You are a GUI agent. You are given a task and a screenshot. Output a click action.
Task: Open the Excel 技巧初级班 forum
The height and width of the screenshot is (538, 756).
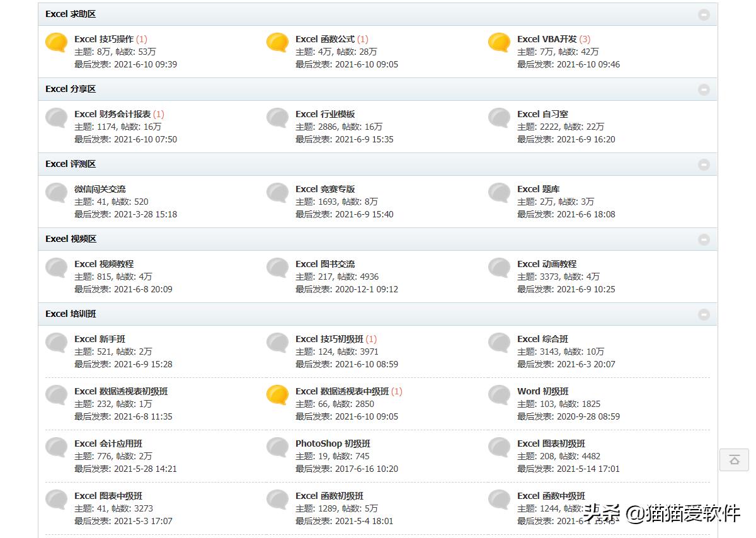click(329, 339)
